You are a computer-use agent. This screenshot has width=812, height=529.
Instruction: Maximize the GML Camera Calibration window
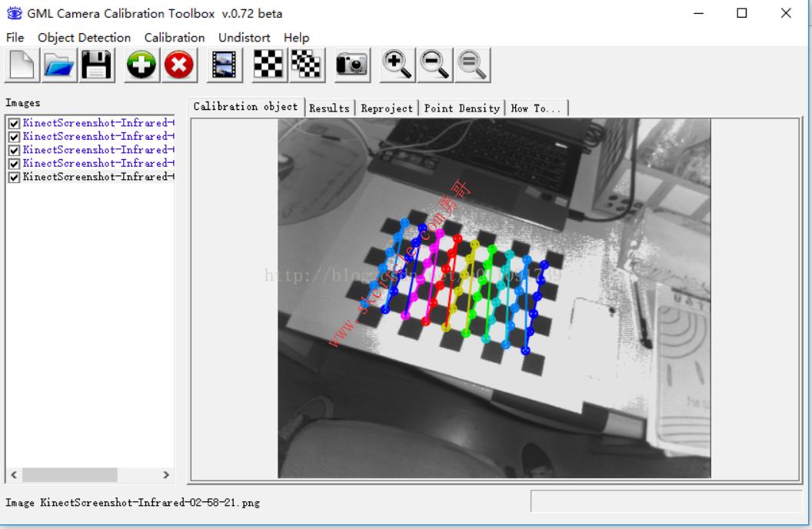(741, 14)
